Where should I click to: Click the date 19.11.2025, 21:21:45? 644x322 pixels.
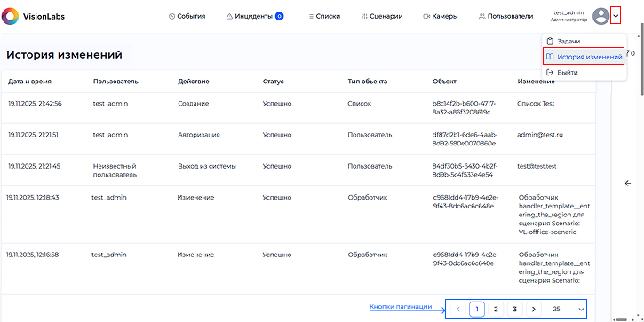point(34,166)
